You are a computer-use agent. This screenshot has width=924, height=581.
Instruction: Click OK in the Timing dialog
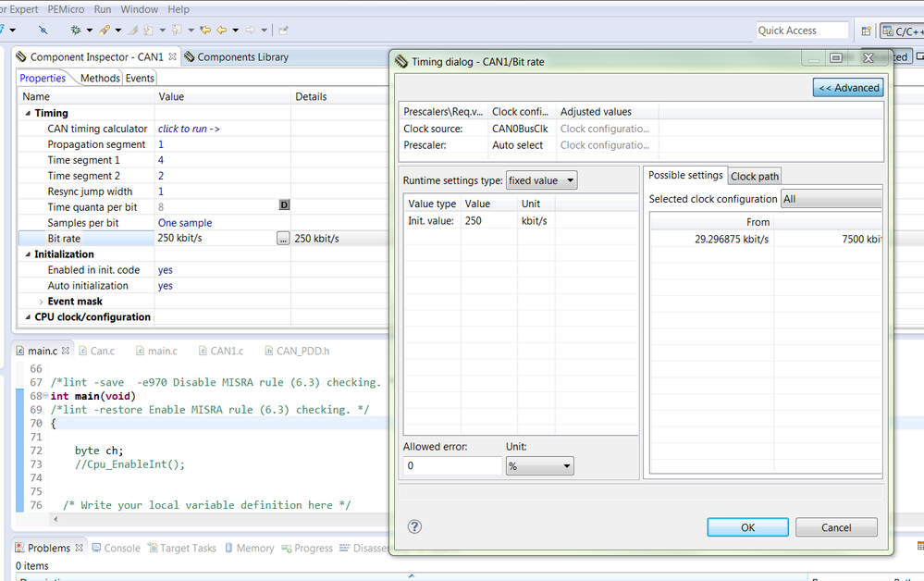(x=748, y=527)
